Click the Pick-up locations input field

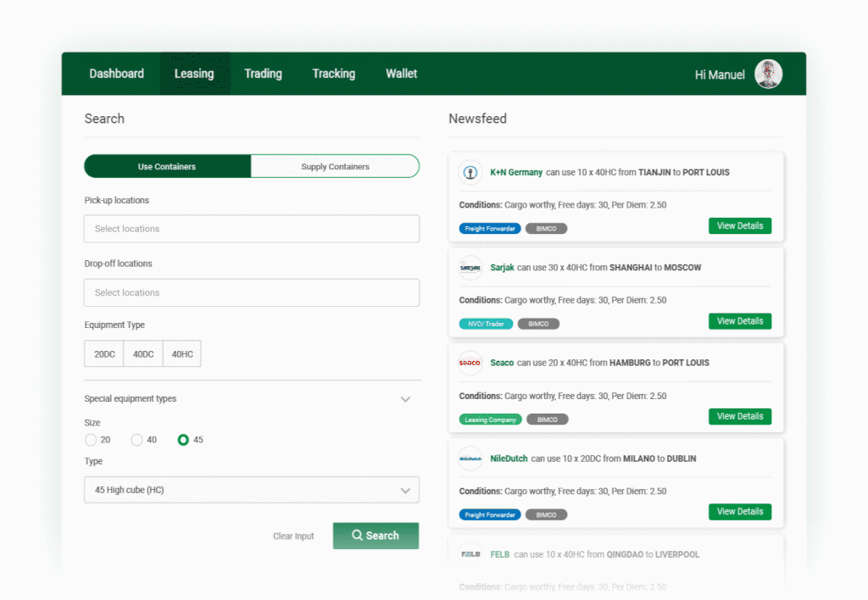251,229
